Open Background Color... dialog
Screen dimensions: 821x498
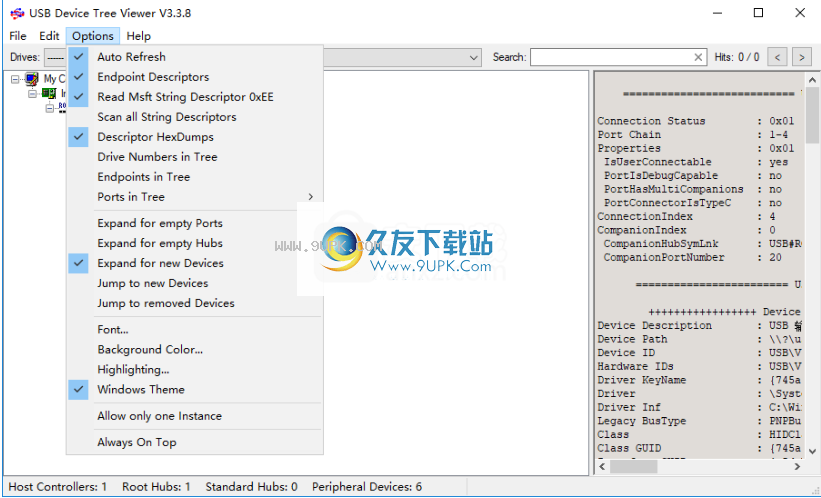click(x=195, y=349)
